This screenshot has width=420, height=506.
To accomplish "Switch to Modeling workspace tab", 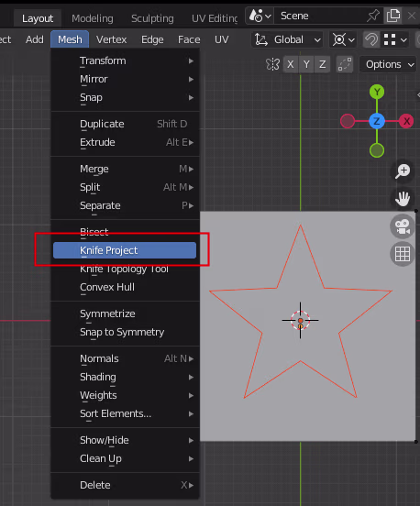I will pyautogui.click(x=93, y=18).
